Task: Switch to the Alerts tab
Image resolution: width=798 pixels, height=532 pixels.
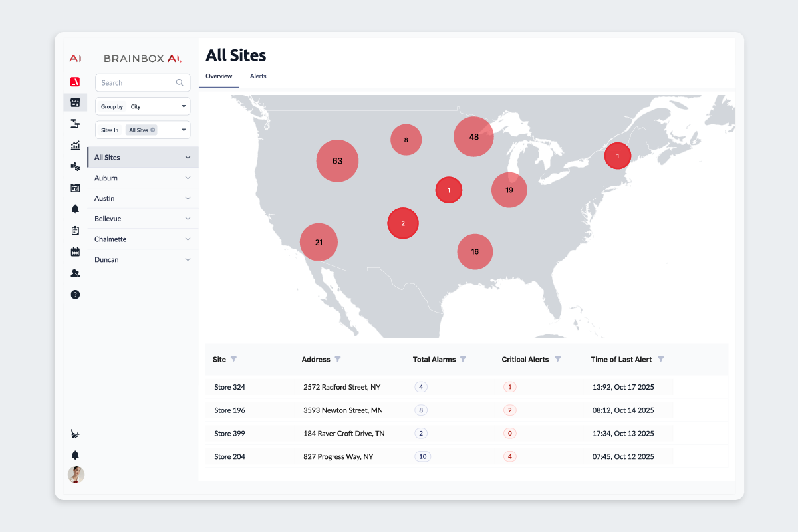Action: pos(258,76)
